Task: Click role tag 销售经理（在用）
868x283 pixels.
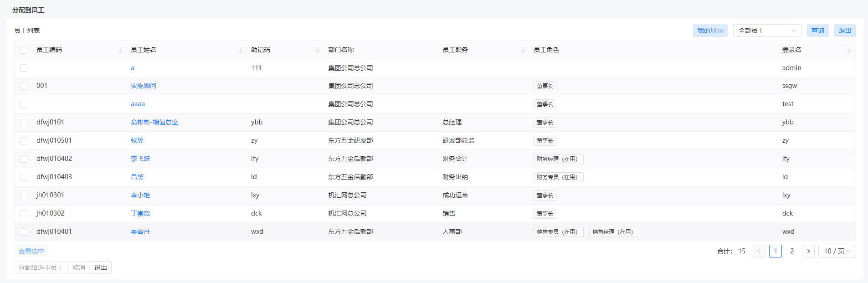Action: click(614, 232)
